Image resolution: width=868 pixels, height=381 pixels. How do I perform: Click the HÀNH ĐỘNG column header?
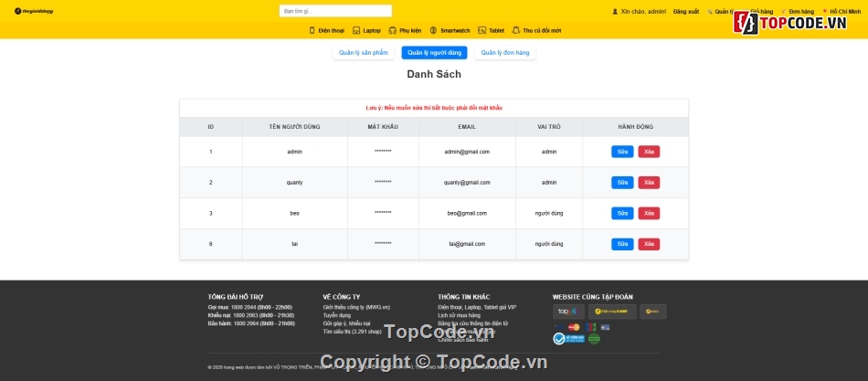pyautogui.click(x=636, y=127)
